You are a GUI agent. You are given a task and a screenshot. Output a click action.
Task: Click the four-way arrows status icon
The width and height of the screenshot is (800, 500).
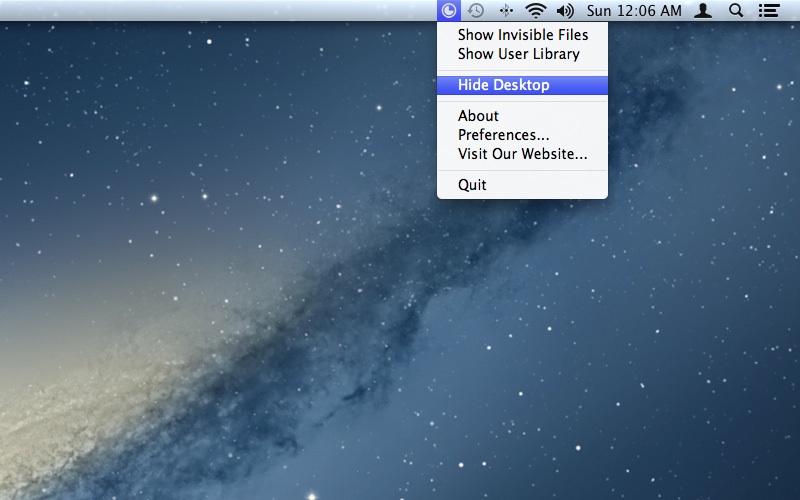coord(506,11)
